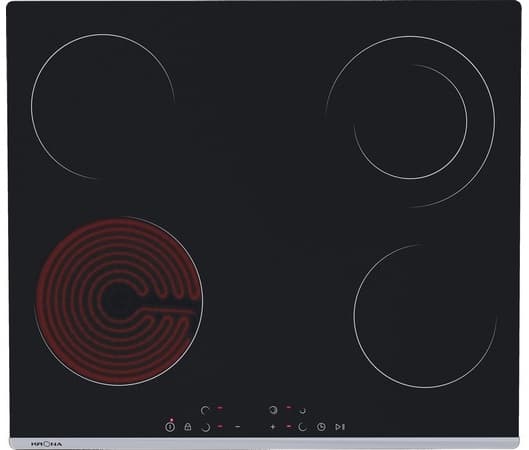The height and width of the screenshot is (450, 529).
Task: Tap the dual-ring zone extension icon
Action: pos(273,410)
